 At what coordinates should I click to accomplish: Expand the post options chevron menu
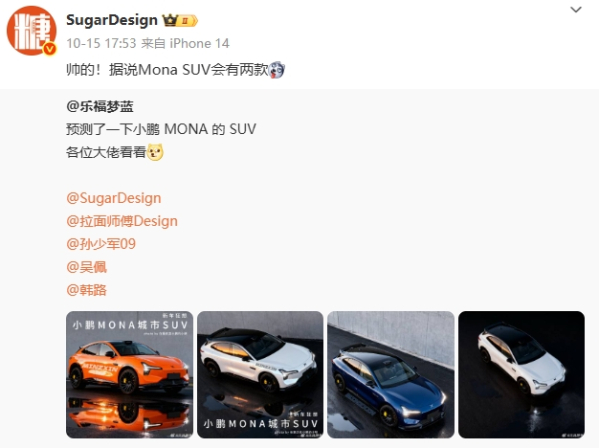click(x=576, y=10)
